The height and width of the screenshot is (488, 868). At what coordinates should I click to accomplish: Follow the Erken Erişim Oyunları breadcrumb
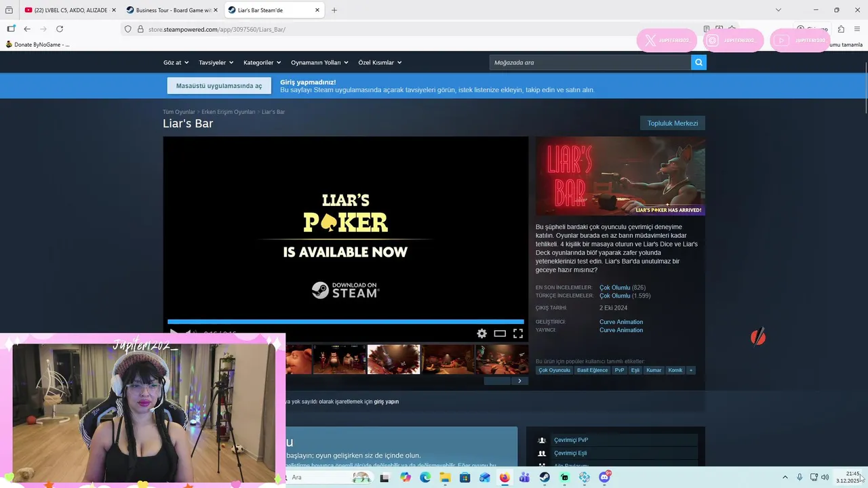[x=229, y=112]
